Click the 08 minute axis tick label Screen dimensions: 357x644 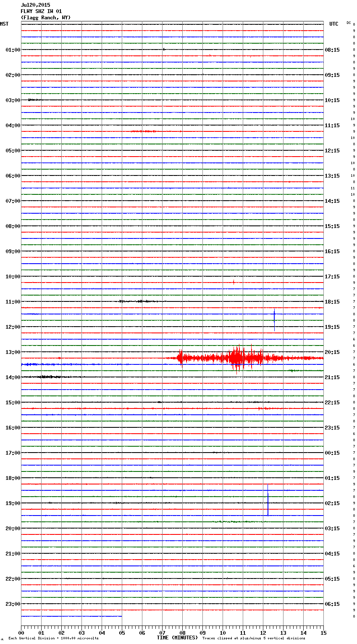(x=182, y=633)
